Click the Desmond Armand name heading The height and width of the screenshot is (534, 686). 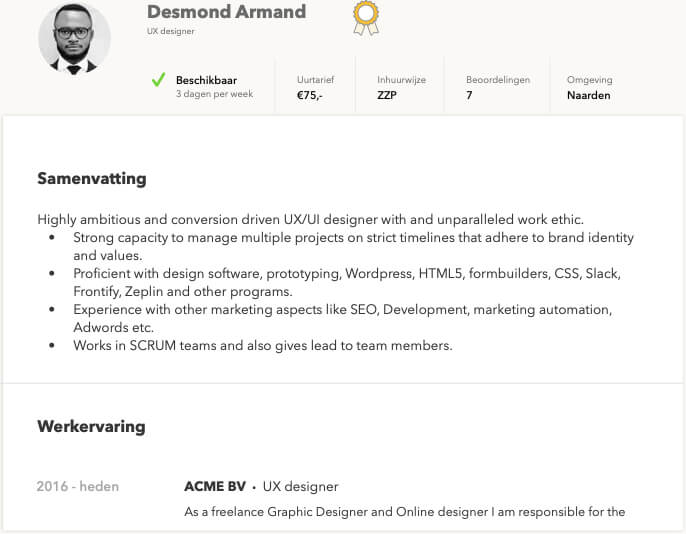click(x=226, y=12)
